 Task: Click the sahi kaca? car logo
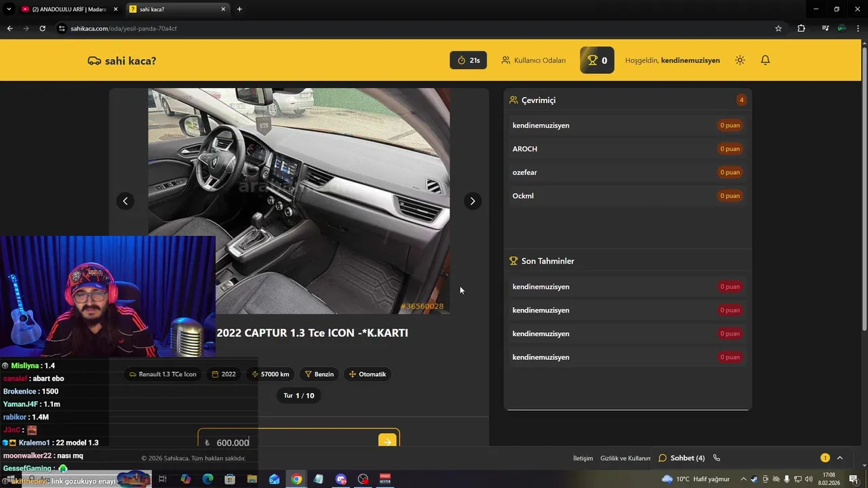[122, 60]
